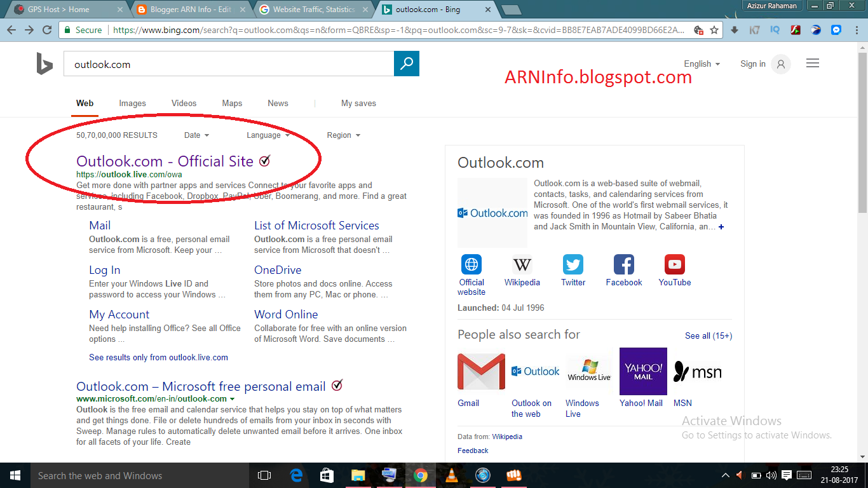The height and width of the screenshot is (488, 868).
Task: Click See all (15+) link
Action: click(709, 335)
